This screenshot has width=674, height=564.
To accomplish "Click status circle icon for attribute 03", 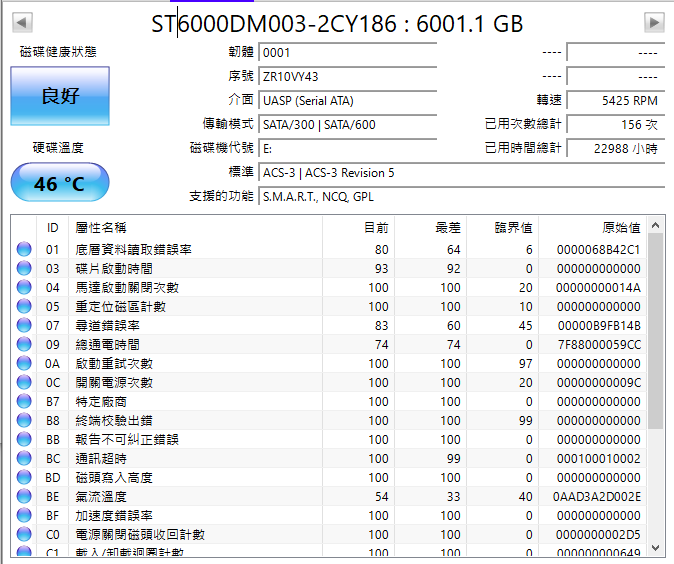I will coord(24,268).
